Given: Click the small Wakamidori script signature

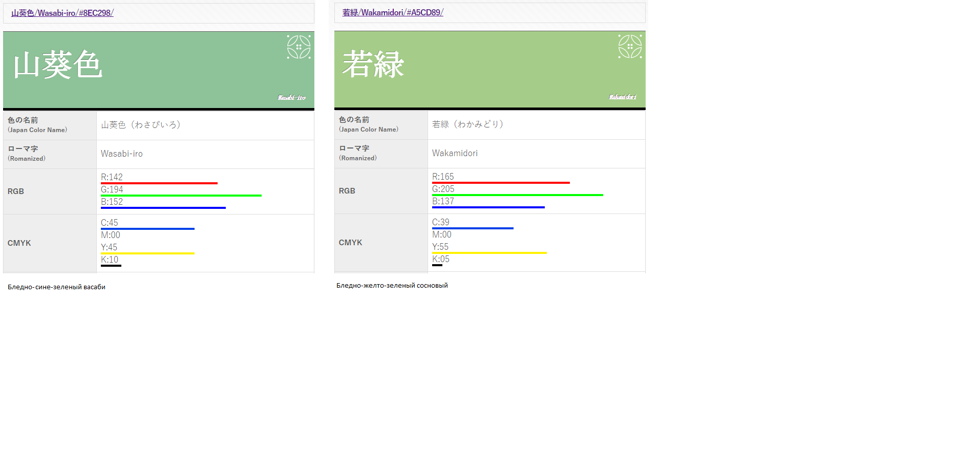Looking at the screenshot, I should click(x=623, y=97).
